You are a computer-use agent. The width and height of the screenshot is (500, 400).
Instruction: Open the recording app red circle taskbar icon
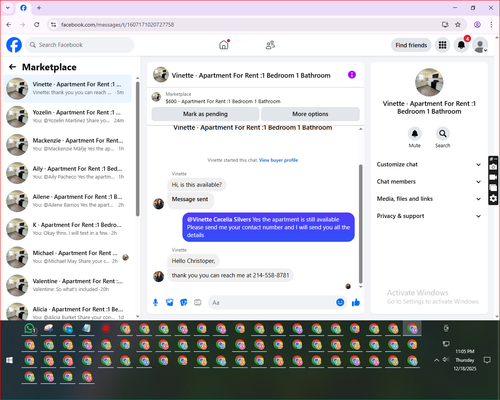click(x=106, y=329)
